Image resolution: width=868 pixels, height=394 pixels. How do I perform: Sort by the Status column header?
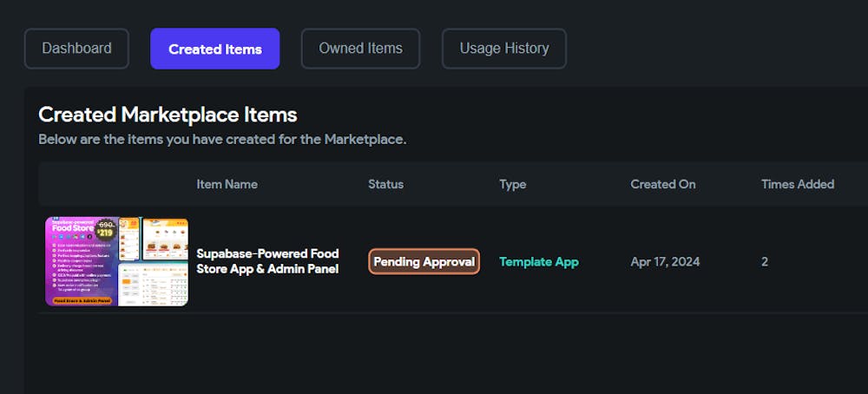[x=386, y=184]
